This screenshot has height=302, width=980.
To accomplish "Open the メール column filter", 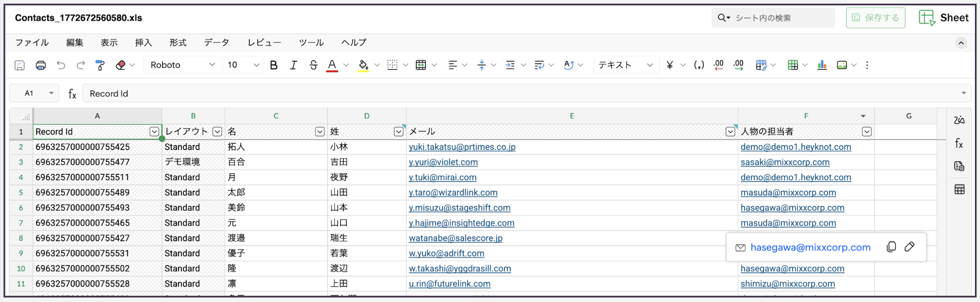I will (x=731, y=132).
